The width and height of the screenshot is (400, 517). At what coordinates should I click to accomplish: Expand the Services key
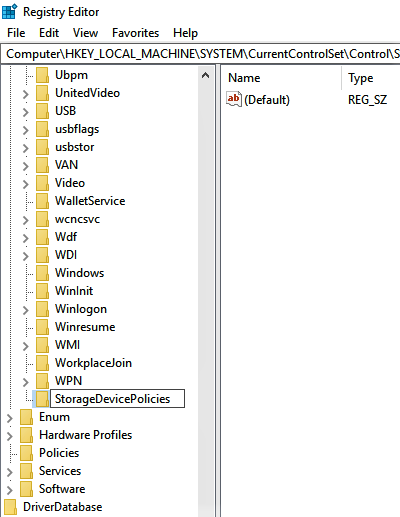pos(10,472)
